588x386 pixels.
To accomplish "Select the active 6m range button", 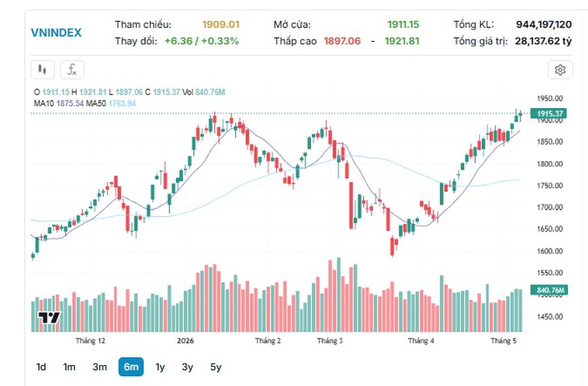I will point(130,367).
